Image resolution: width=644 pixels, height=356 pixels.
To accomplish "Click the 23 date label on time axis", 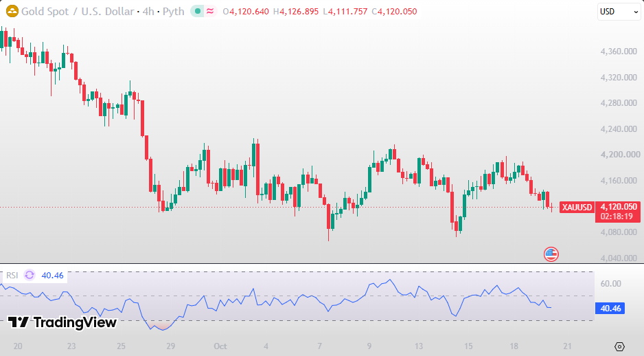I will [71, 346].
